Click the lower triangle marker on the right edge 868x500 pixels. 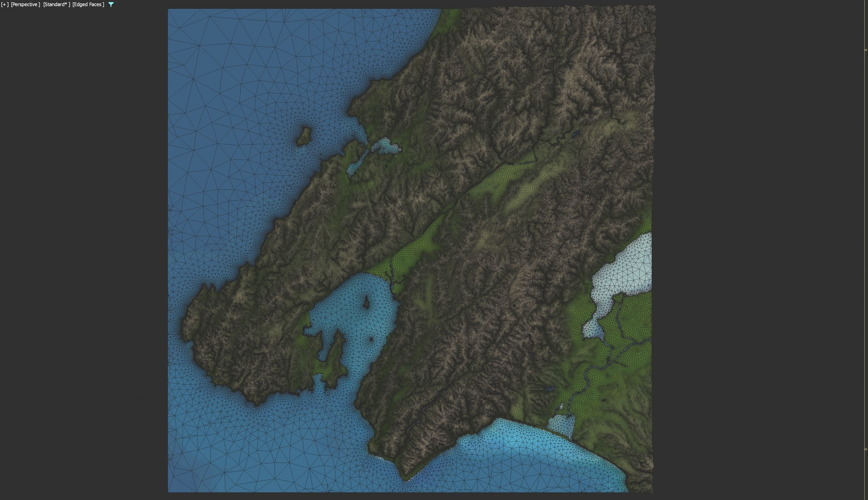[866, 449]
